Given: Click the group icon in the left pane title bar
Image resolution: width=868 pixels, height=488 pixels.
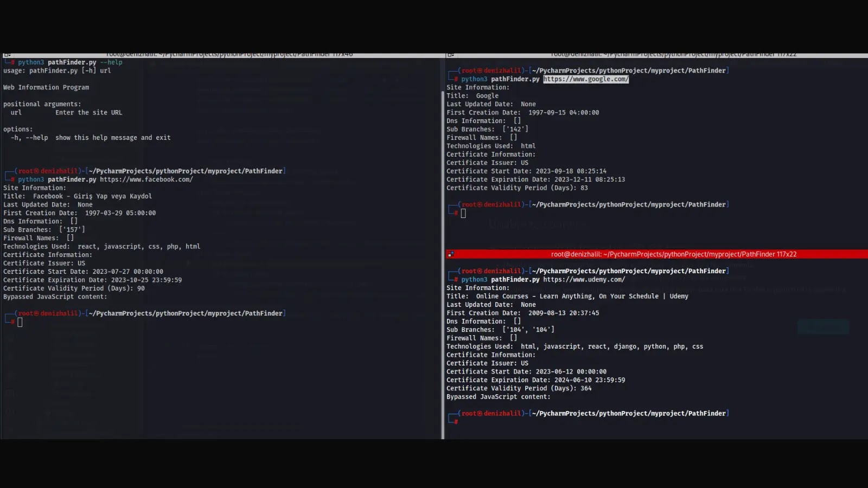Looking at the screenshot, I should (x=7, y=55).
